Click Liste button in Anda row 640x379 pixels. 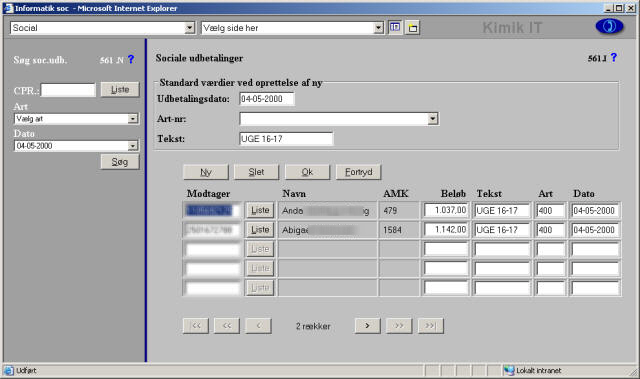pyautogui.click(x=260, y=211)
